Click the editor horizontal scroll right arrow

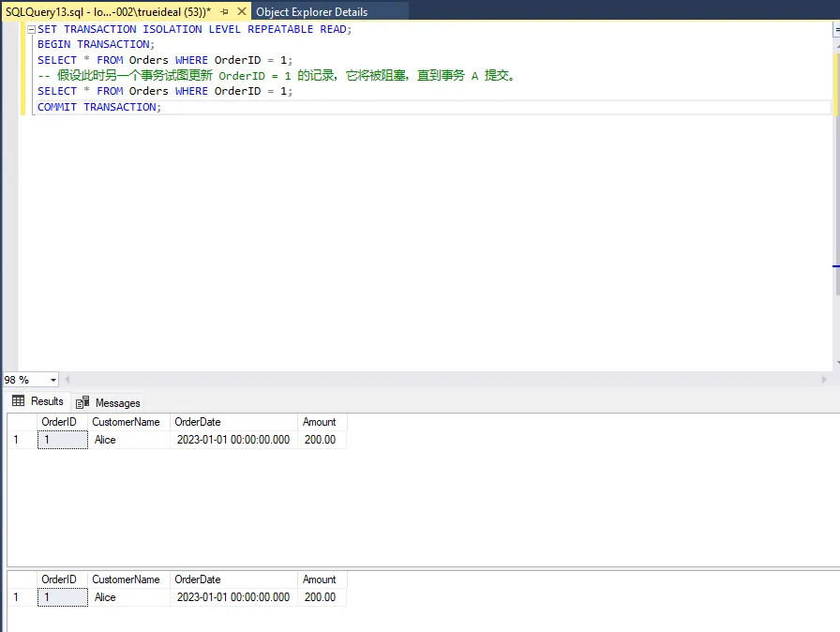pos(825,380)
